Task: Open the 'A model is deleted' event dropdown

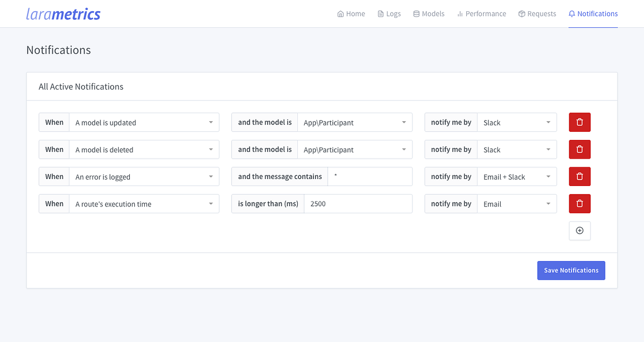Action: 144,150
